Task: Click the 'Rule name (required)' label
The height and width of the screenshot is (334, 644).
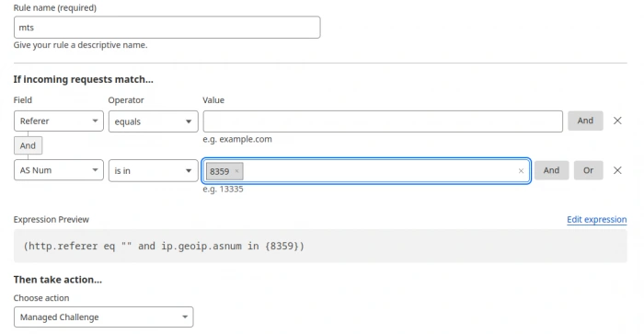Action: point(55,7)
